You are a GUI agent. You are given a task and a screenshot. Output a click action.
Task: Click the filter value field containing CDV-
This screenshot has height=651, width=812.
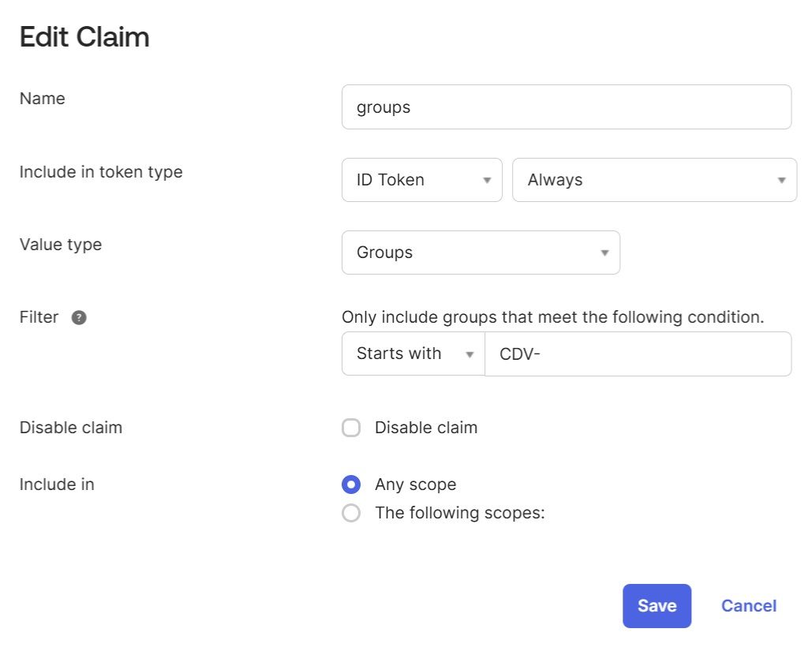click(637, 354)
